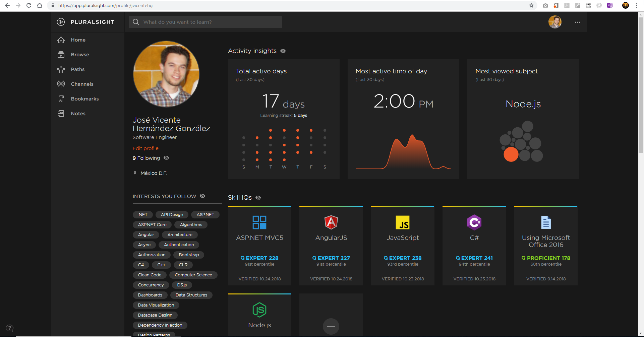This screenshot has height=337, width=644.
Task: Click the 9 Following link
Action: [x=146, y=158]
